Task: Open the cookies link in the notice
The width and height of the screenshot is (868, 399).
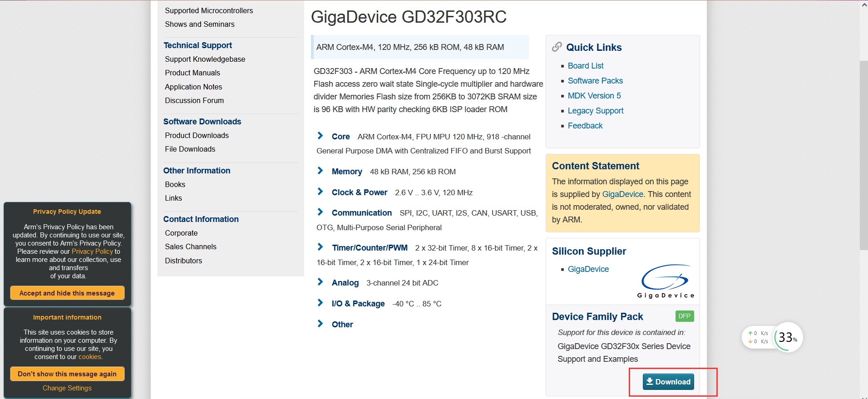Action: click(x=89, y=357)
